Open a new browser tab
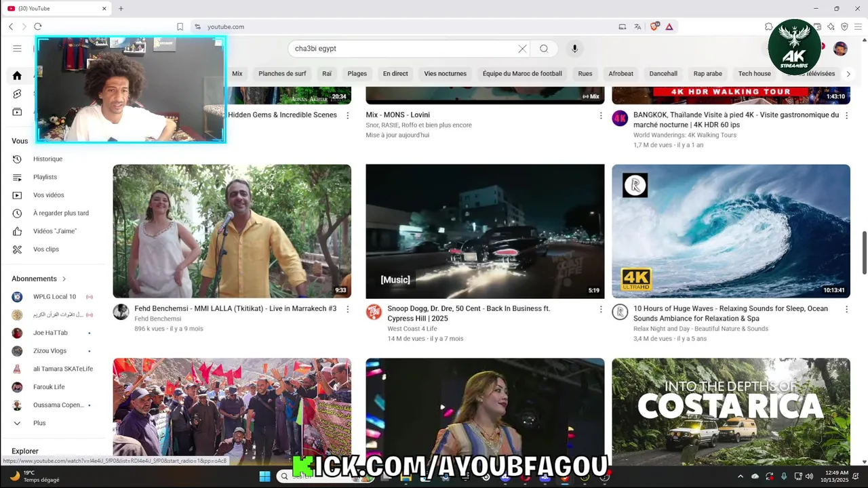This screenshot has height=488, width=868. coord(121,8)
